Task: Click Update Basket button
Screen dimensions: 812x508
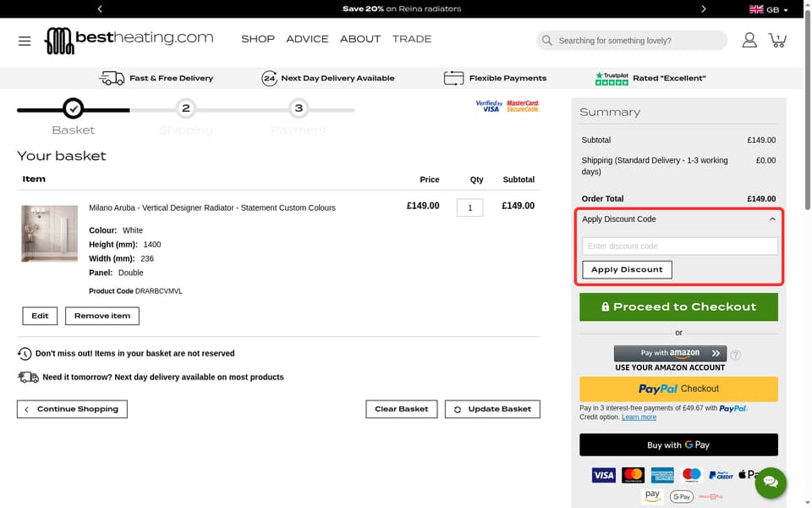Action: coord(492,409)
